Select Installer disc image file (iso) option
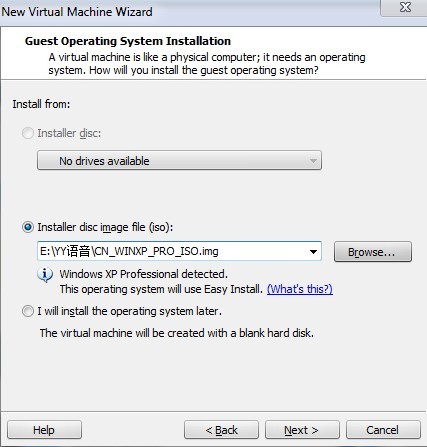 click(x=28, y=227)
